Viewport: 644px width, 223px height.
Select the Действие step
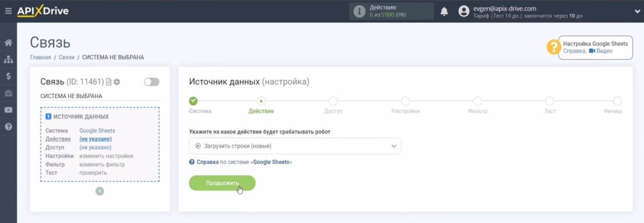[261, 101]
